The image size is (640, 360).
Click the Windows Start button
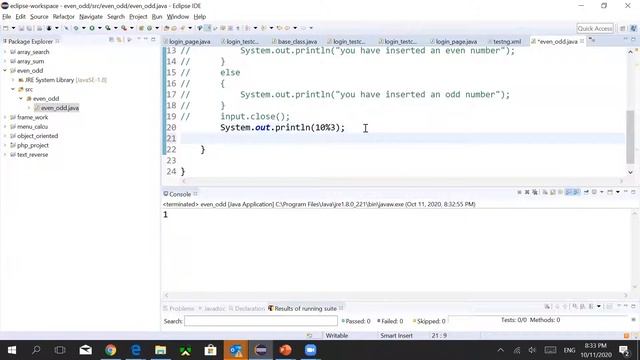[12, 350]
